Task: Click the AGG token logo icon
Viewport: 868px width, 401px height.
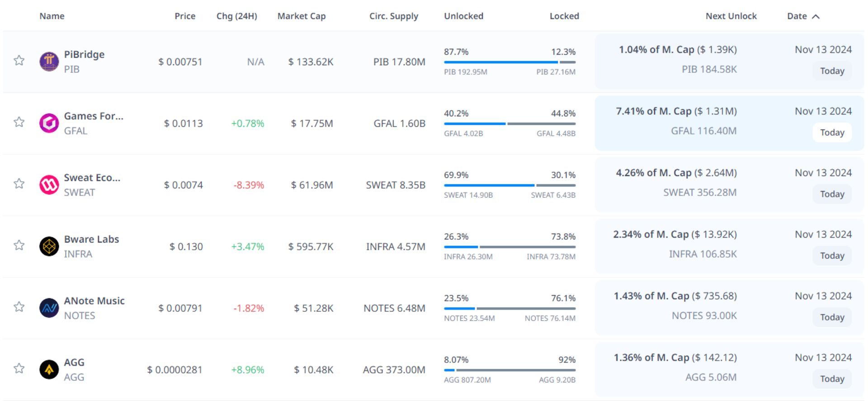Action: [x=49, y=369]
